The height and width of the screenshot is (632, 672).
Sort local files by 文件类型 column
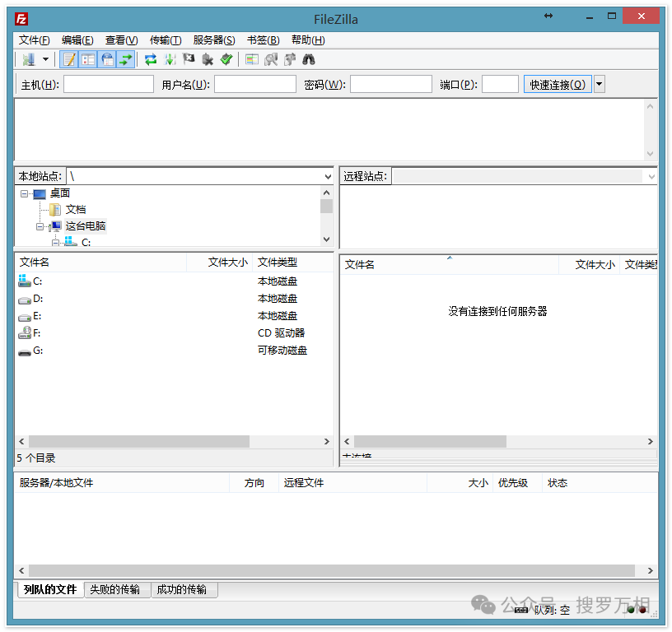point(278,263)
